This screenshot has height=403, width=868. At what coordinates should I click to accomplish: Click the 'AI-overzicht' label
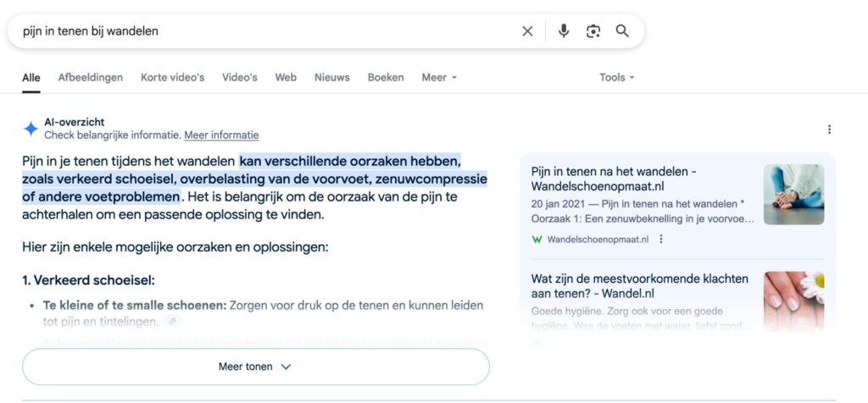pyautogui.click(x=75, y=122)
